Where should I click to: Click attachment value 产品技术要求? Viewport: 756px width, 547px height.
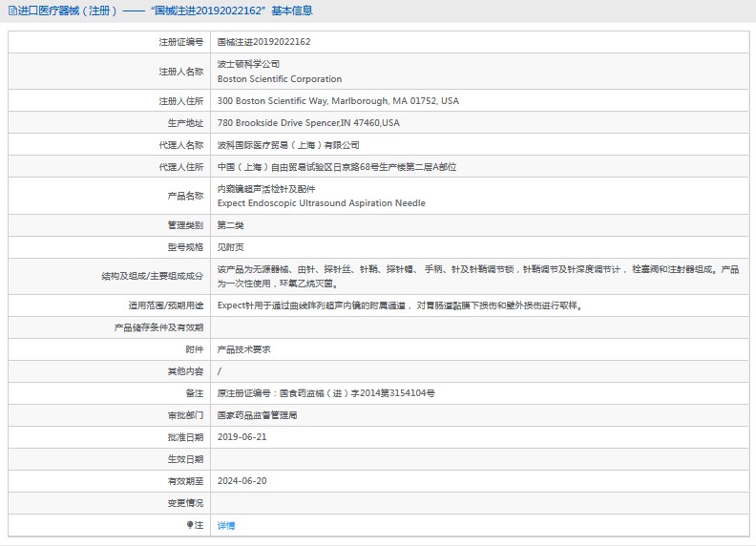point(243,349)
